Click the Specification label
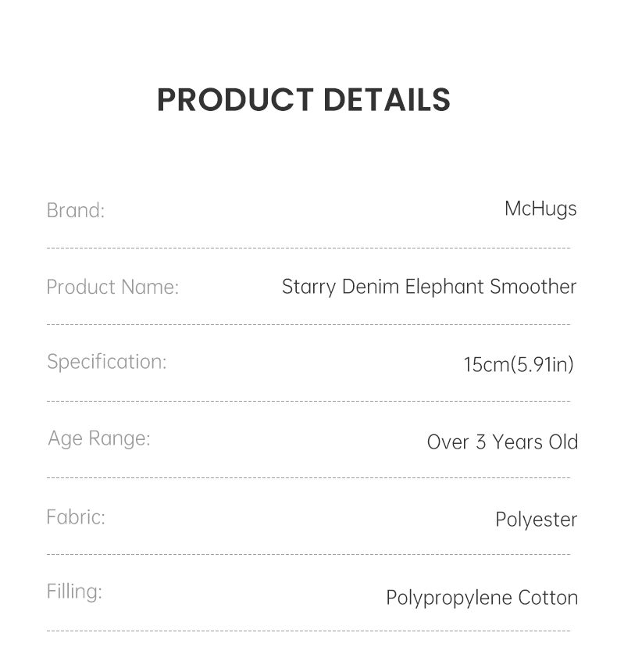 (x=107, y=362)
